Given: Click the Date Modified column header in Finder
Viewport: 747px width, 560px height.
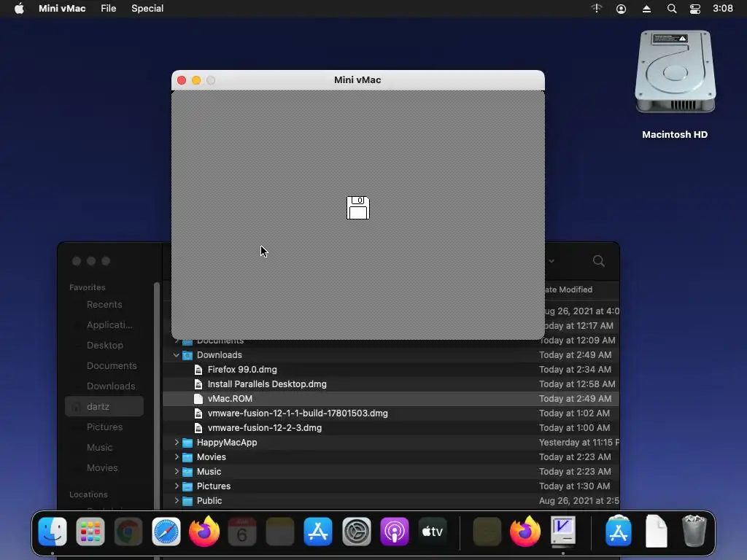Looking at the screenshot, I should click(568, 289).
